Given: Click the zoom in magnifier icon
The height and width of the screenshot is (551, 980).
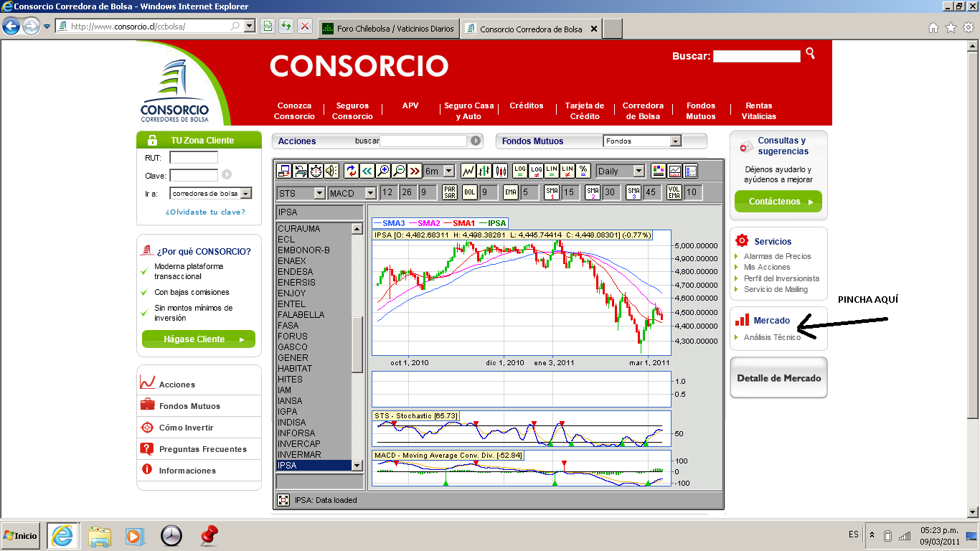Looking at the screenshot, I should coord(383,171).
